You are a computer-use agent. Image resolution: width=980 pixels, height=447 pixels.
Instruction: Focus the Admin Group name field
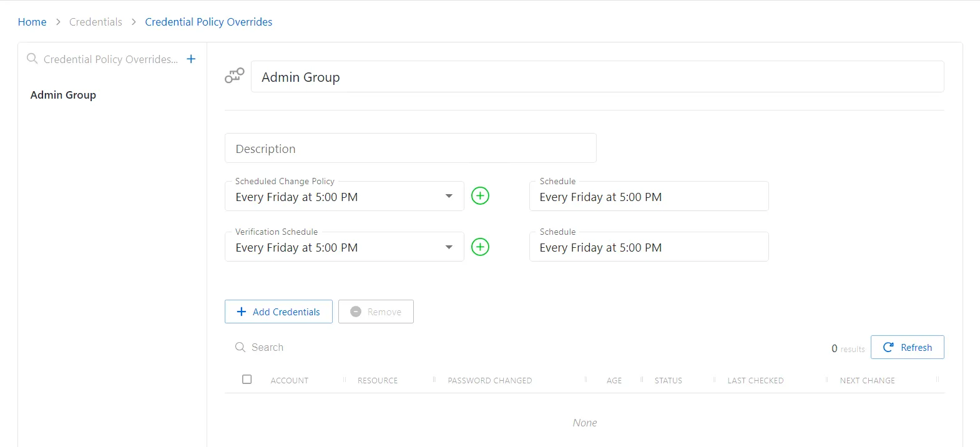597,77
